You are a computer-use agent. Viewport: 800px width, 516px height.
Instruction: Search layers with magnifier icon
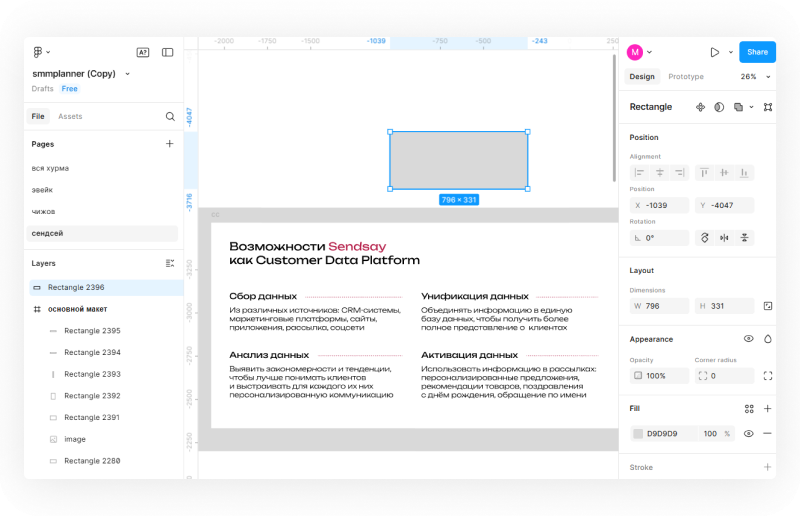pos(170,116)
